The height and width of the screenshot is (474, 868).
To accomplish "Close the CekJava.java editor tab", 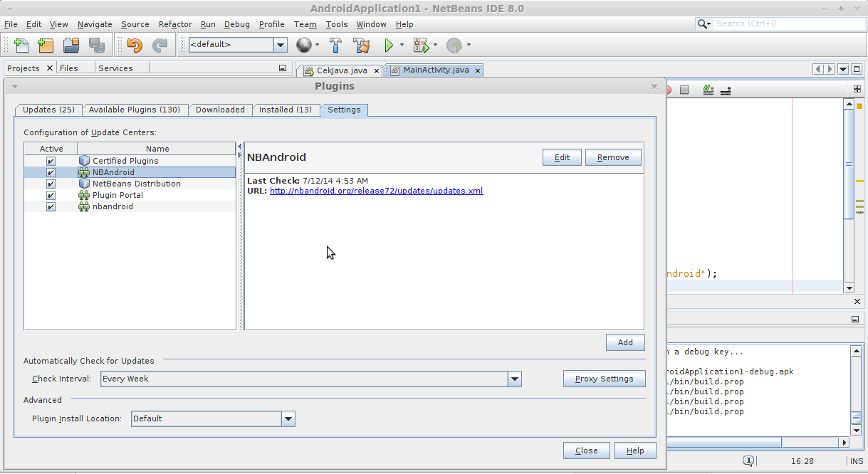I will tap(376, 70).
